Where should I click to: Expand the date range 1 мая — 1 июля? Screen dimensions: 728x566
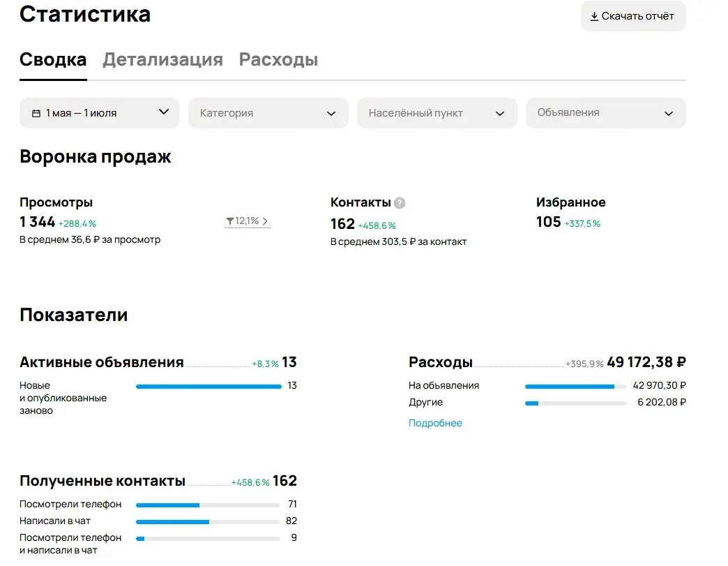coord(99,113)
